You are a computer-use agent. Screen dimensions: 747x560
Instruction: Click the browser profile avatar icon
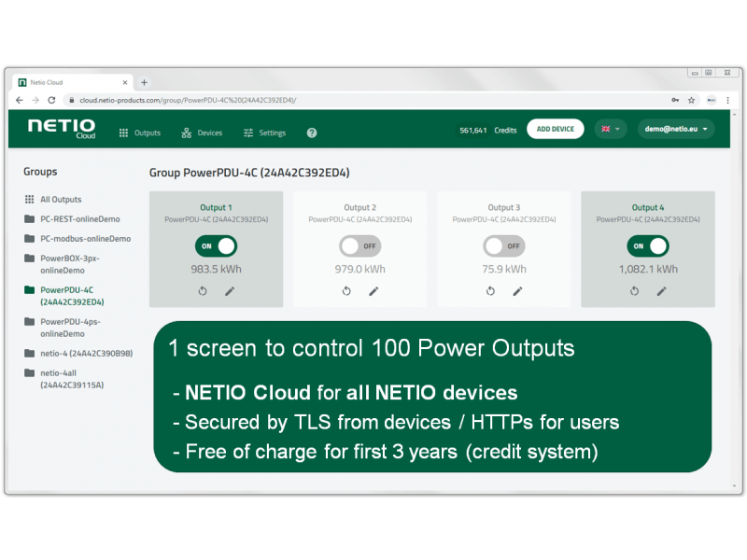click(x=712, y=100)
